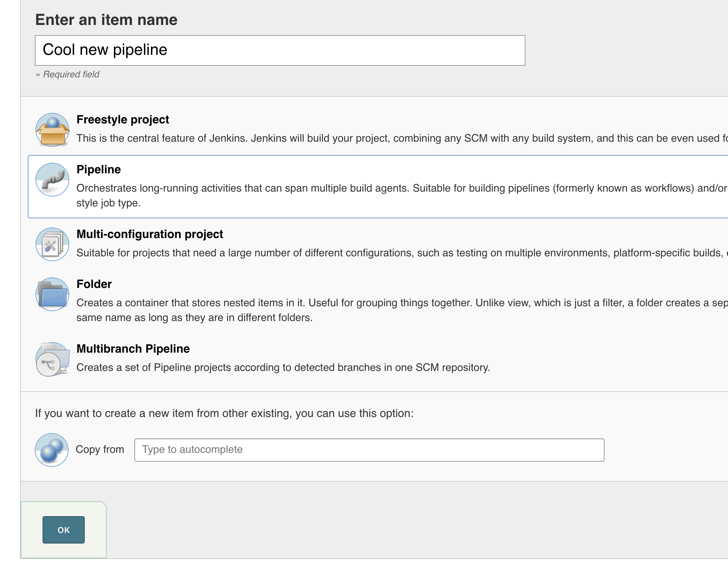Image resolution: width=728 pixels, height=578 pixels.
Task: Click the blue Folder icon
Action: [x=52, y=294]
